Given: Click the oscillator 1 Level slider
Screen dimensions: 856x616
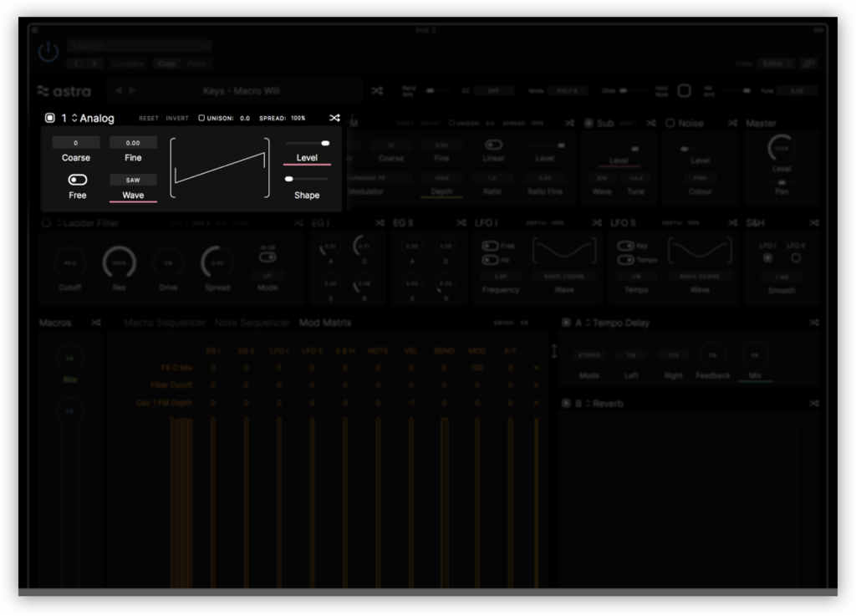Looking at the screenshot, I should 308,143.
